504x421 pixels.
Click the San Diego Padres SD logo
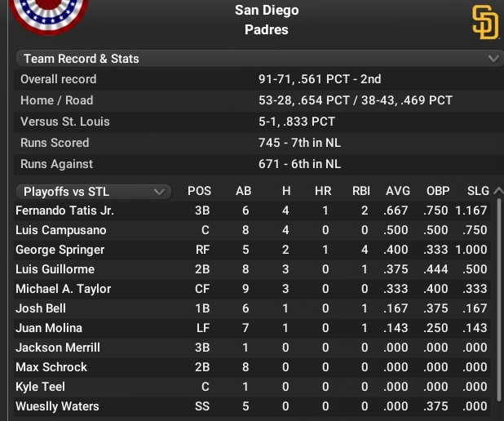click(x=484, y=22)
